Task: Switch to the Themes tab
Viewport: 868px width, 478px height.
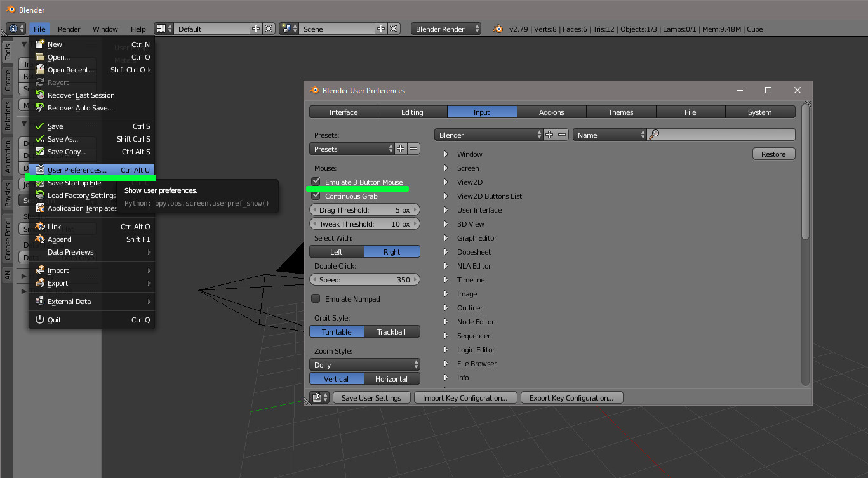Action: pos(621,112)
